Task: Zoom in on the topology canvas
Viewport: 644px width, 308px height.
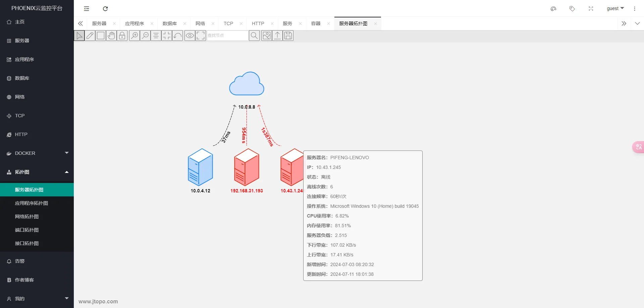Action: pos(135,36)
